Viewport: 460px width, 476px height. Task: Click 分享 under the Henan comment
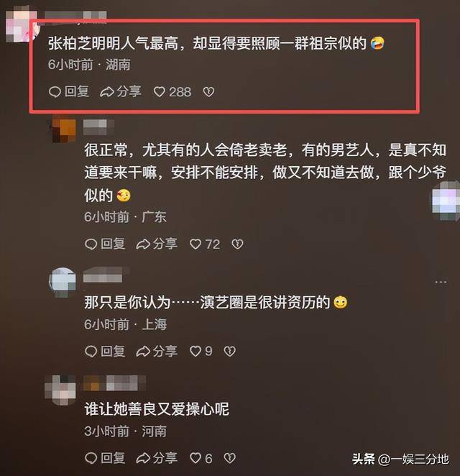point(165,458)
